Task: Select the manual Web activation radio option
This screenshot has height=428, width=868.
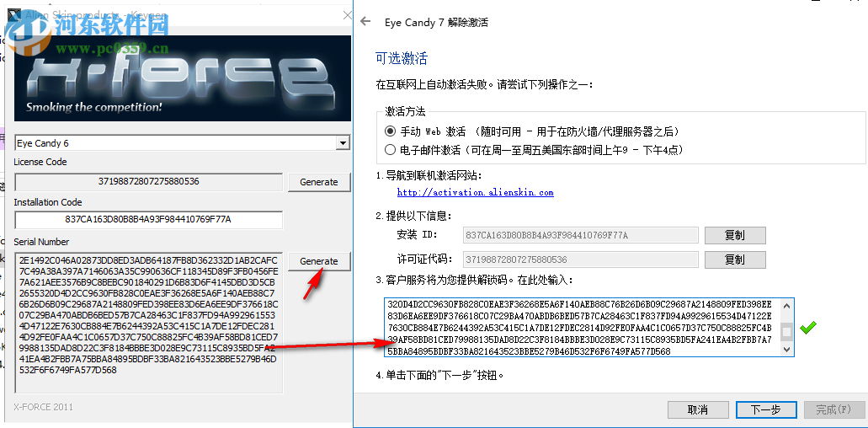Action: pyautogui.click(x=391, y=131)
